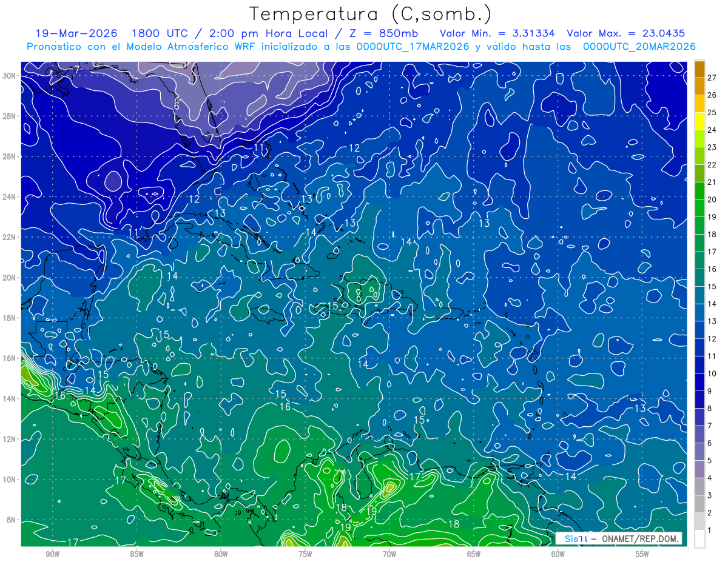
Task: Click the colorbar value "26"
Action: click(712, 95)
